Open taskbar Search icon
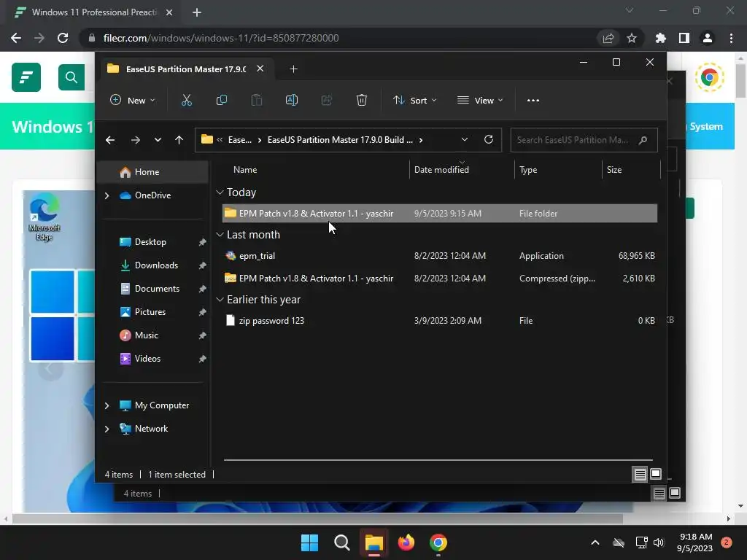Image resolution: width=747 pixels, height=560 pixels. (341, 542)
